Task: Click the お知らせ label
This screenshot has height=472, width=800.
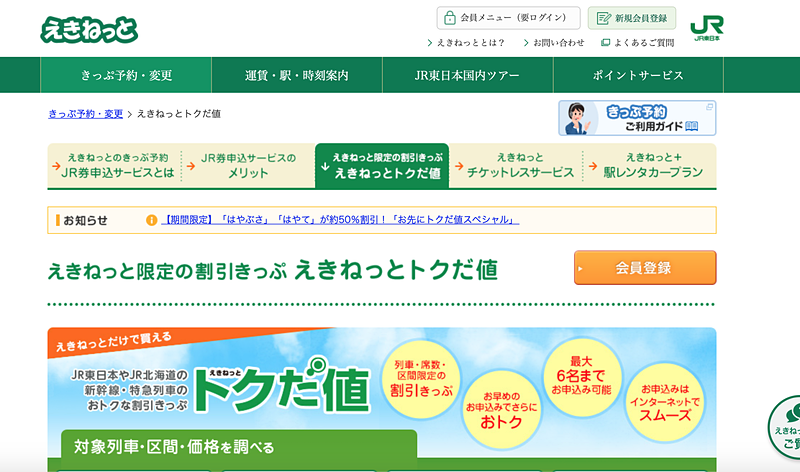Action: pyautogui.click(x=86, y=220)
